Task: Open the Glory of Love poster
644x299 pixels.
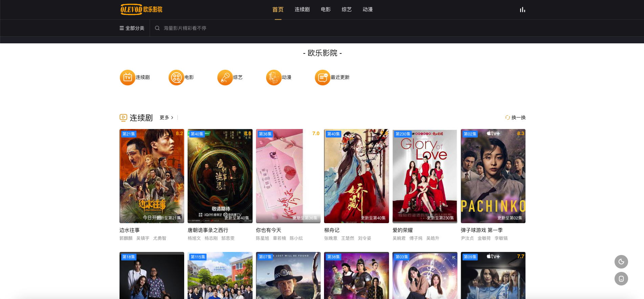Action: click(x=425, y=176)
